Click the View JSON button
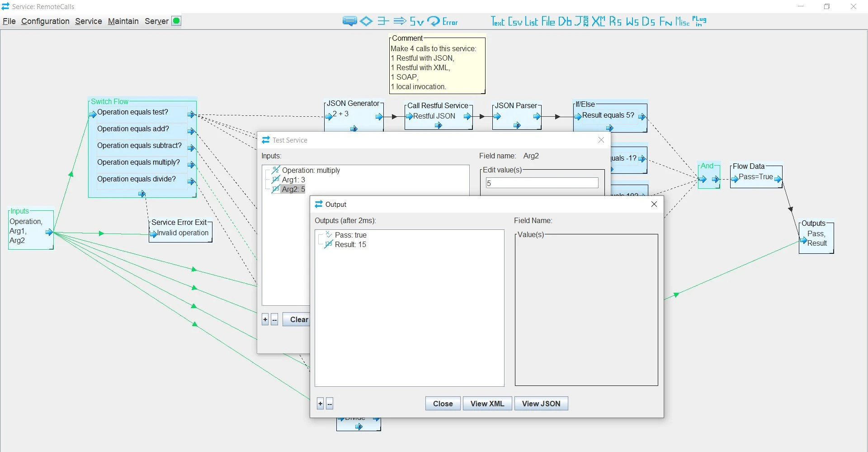 pos(541,404)
